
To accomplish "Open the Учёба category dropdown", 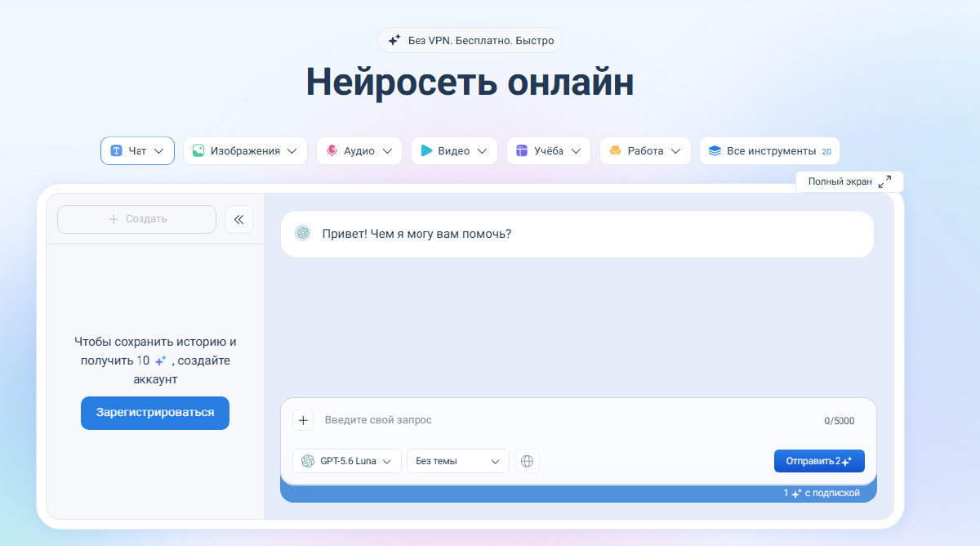I will click(x=549, y=150).
